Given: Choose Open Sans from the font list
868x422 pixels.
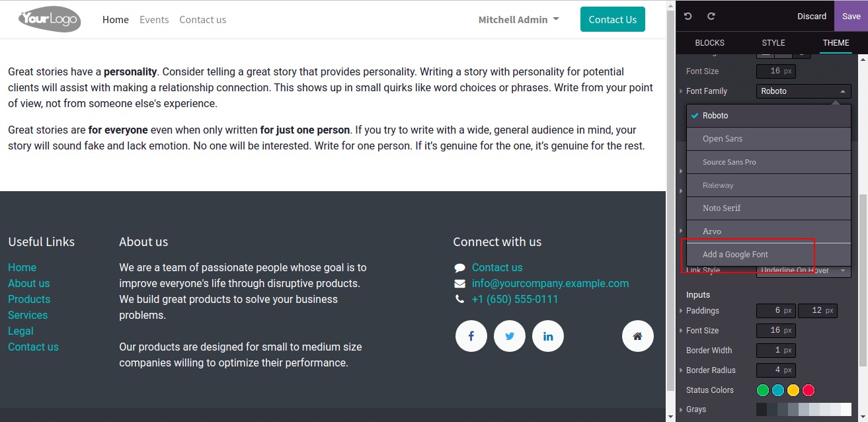Looking at the screenshot, I should point(768,139).
